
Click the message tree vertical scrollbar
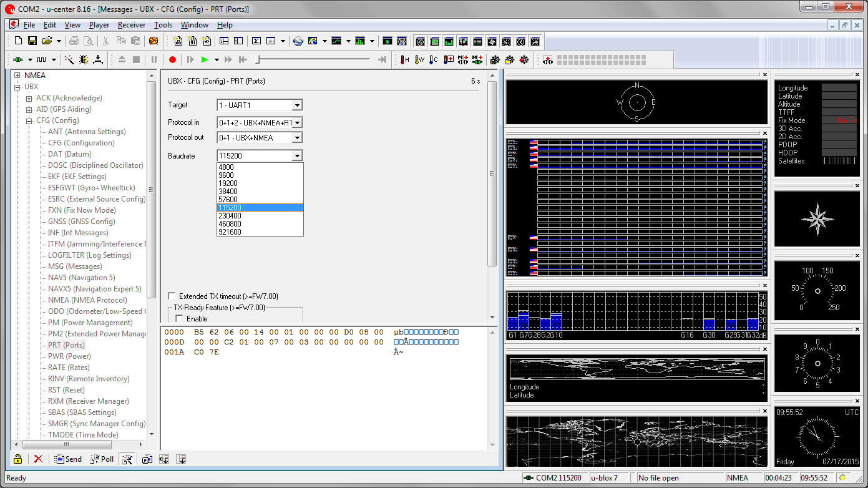tap(151, 255)
